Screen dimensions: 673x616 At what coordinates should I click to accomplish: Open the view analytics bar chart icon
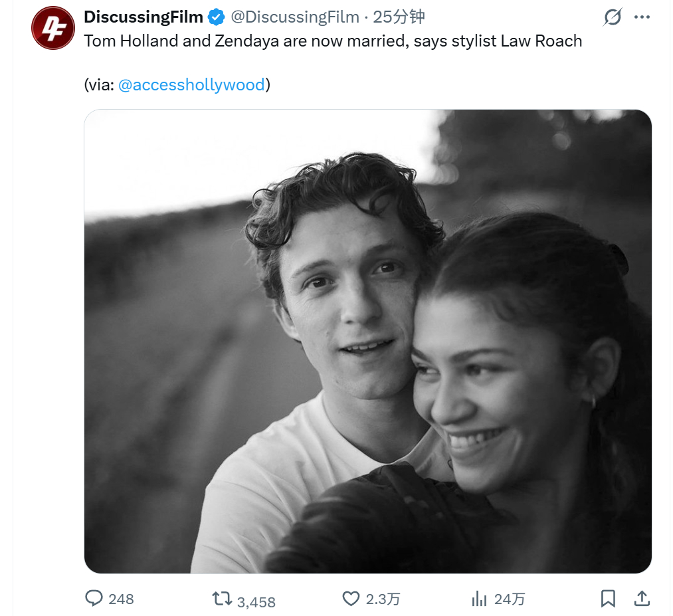[x=478, y=599]
